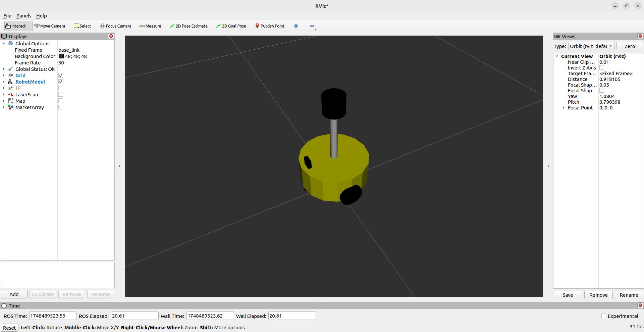Click the minus remove-tool icon

[x=312, y=26]
